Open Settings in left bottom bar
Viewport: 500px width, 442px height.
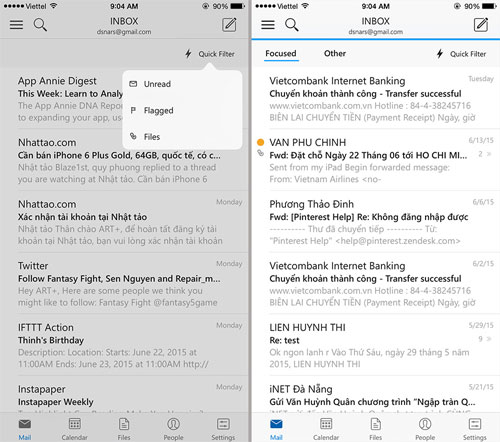[x=223, y=429]
